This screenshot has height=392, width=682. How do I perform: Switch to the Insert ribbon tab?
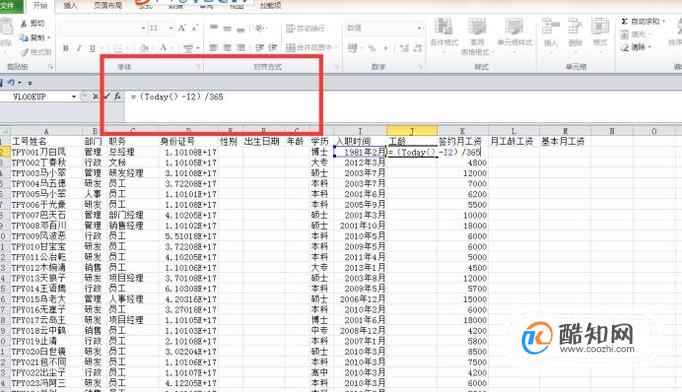point(70,6)
